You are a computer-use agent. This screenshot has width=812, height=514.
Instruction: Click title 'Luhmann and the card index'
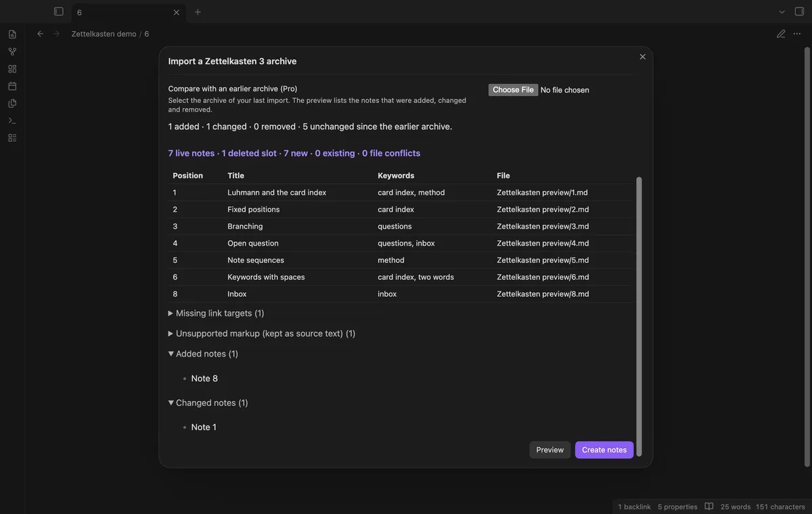[277, 193]
